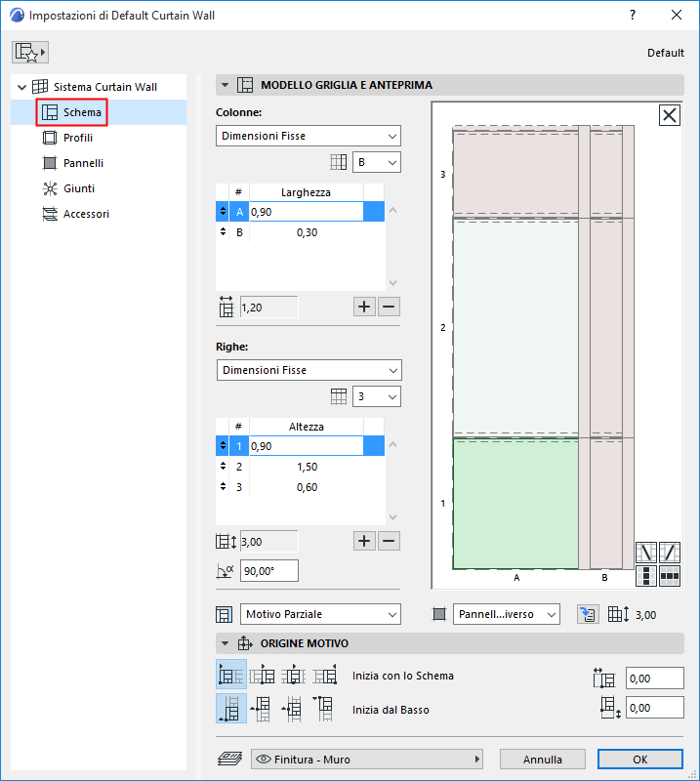Click the forward-slash diagonal pattern icon in preview

pos(669,553)
